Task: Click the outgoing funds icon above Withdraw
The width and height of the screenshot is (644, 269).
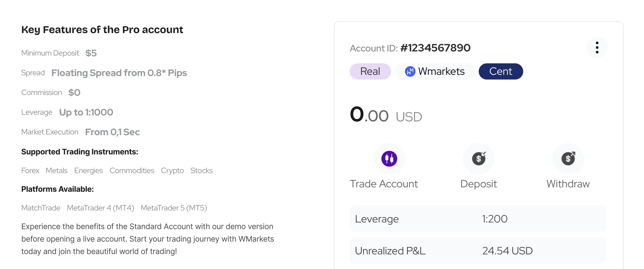Action: [x=568, y=159]
